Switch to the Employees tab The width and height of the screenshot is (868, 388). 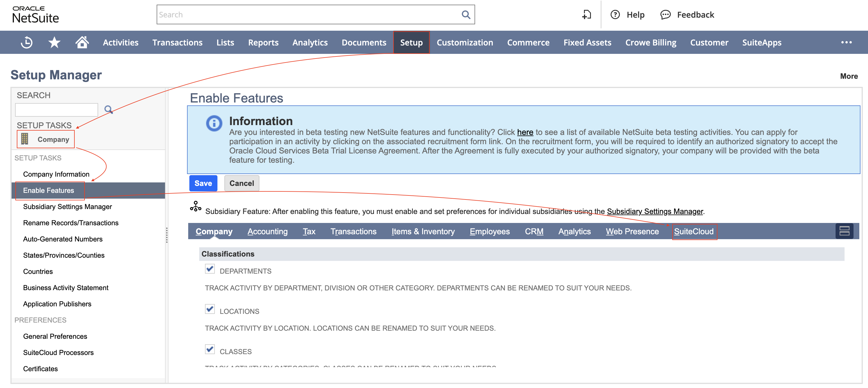tap(490, 231)
